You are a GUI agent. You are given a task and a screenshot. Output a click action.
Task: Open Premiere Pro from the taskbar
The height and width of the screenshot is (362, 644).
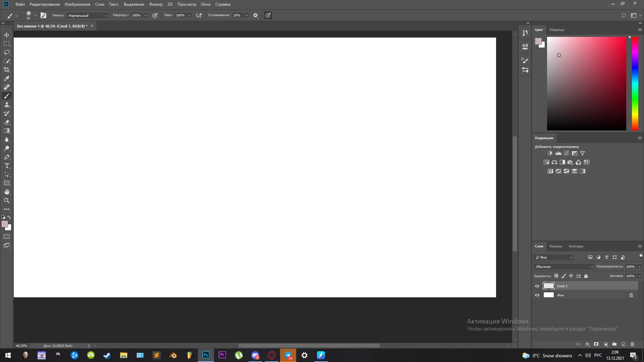point(222,355)
